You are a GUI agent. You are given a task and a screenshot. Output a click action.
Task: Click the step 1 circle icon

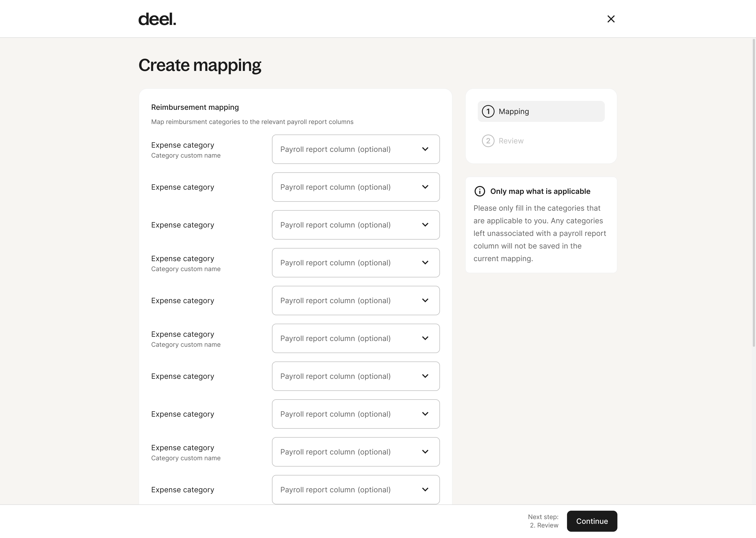[x=488, y=111]
